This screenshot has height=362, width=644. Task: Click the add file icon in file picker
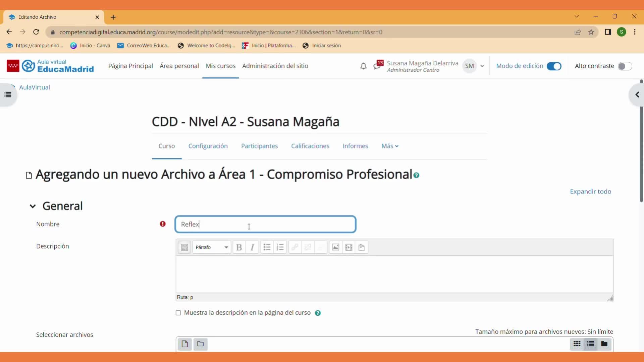[184, 344]
